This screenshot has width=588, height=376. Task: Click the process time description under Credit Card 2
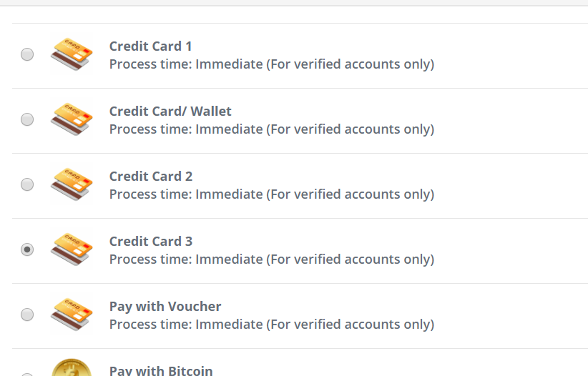(272, 194)
